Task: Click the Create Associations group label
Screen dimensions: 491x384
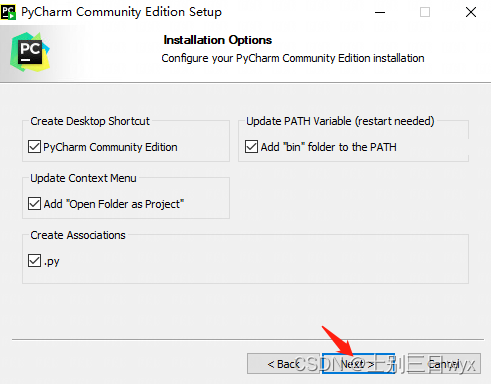Action: click(x=78, y=235)
